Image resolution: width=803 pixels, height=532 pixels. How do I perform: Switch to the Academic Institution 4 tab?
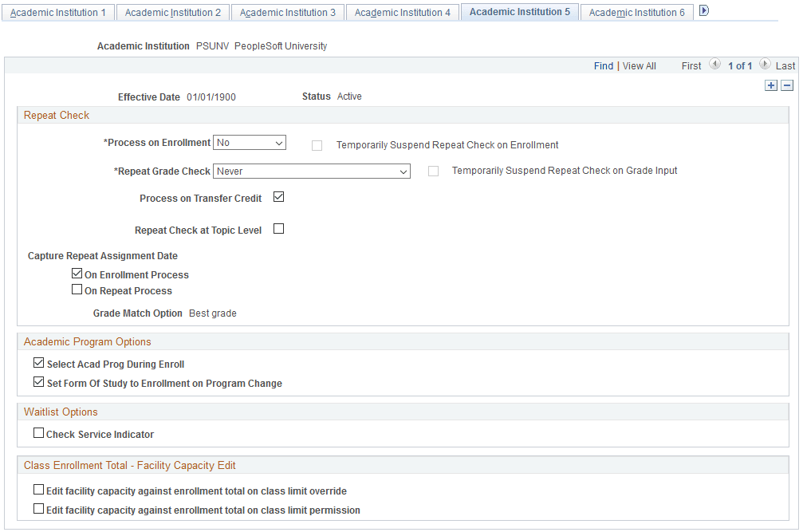[x=402, y=12]
